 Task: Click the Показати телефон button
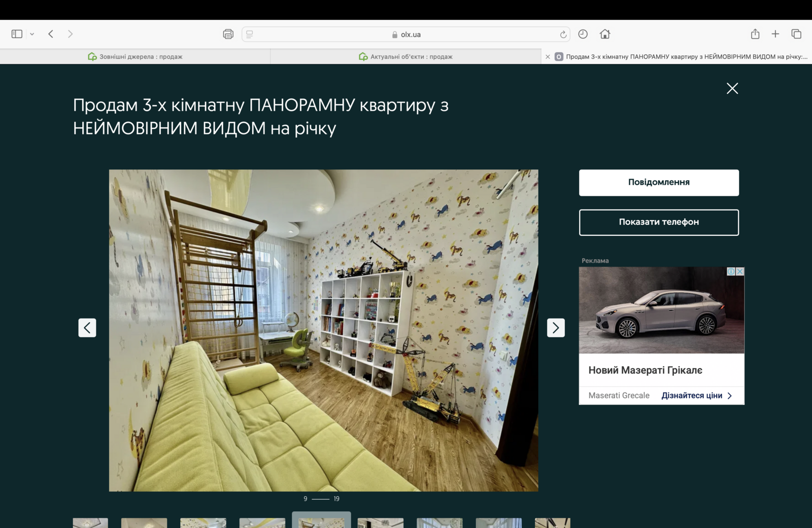click(x=659, y=222)
